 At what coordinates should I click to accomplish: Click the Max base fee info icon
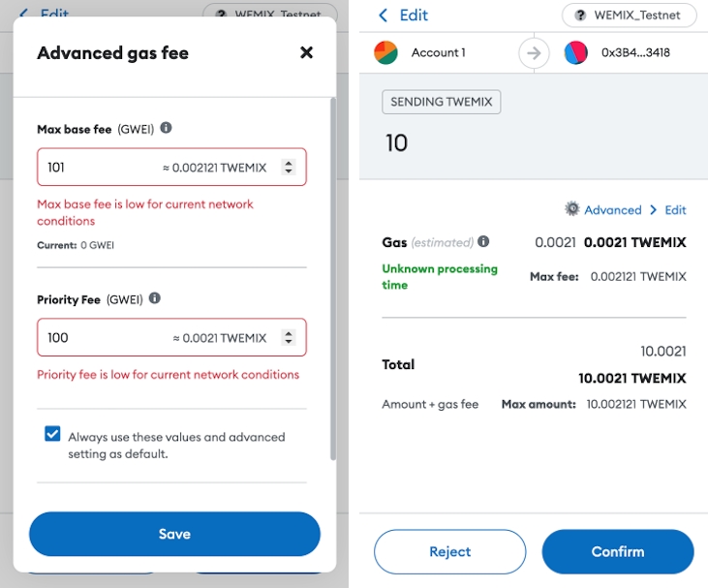(x=167, y=128)
